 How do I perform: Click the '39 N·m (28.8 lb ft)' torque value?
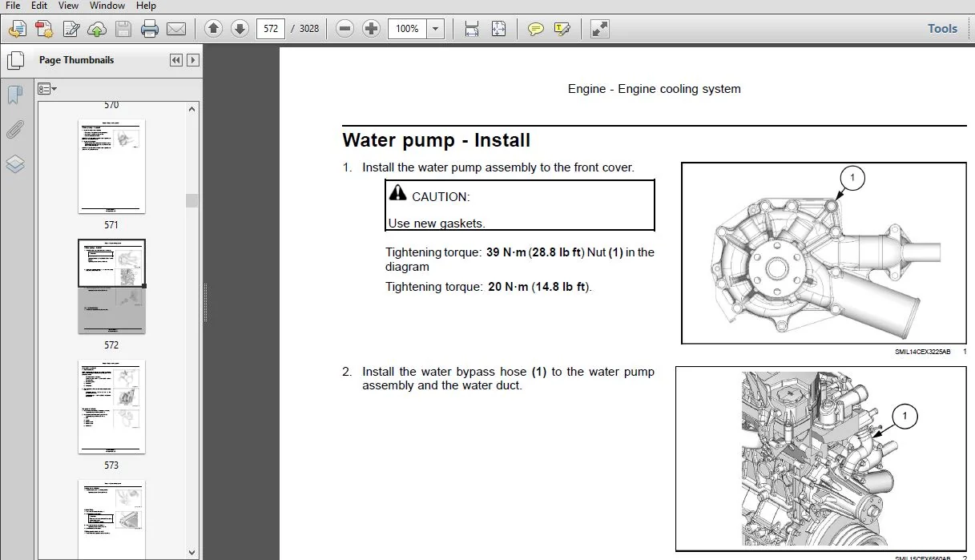click(x=535, y=252)
